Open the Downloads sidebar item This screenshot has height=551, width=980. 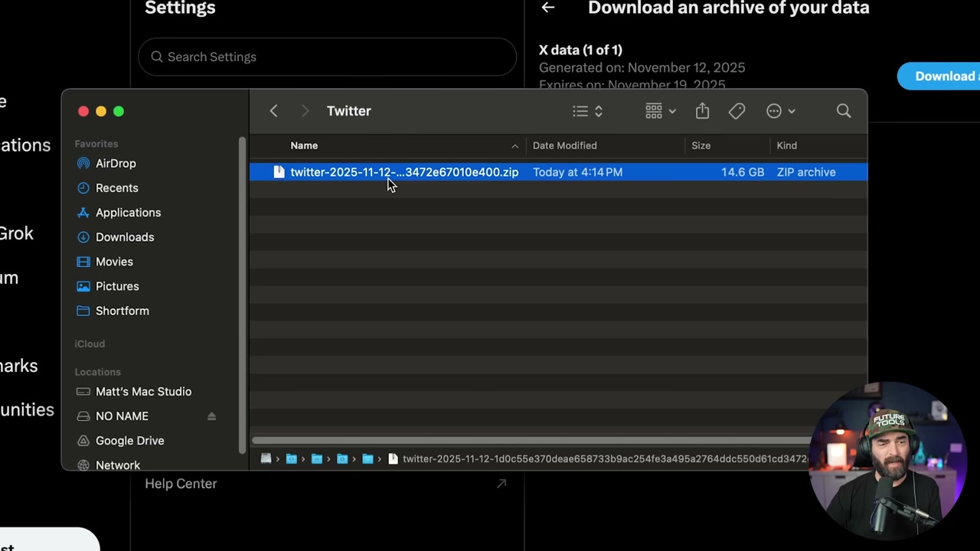tap(125, 237)
